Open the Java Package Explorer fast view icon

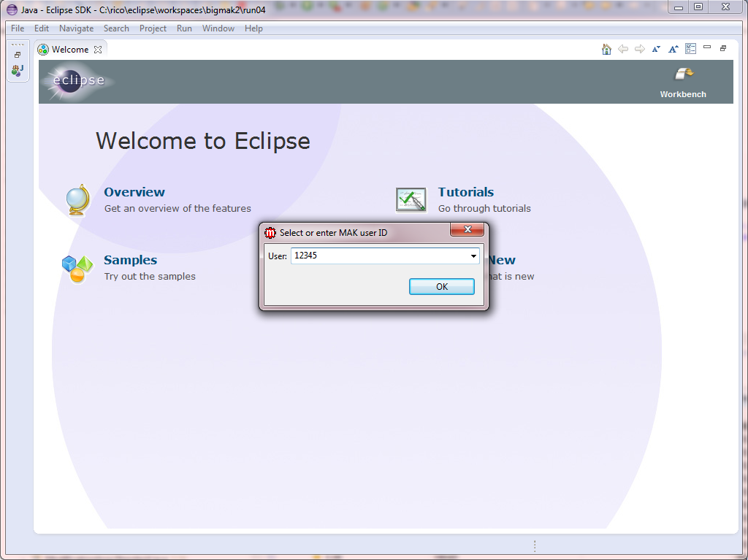point(18,71)
